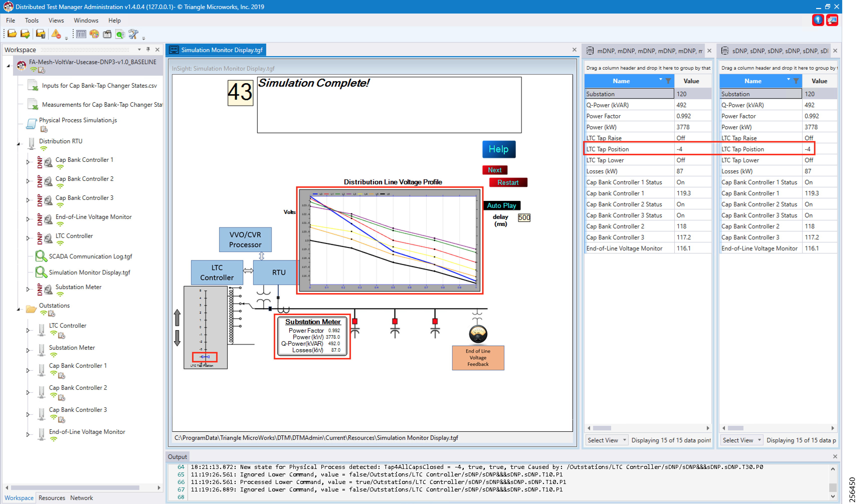Screen dimensions: 857x504
Task: Click the folder with trash can icon
Action: (40, 34)
